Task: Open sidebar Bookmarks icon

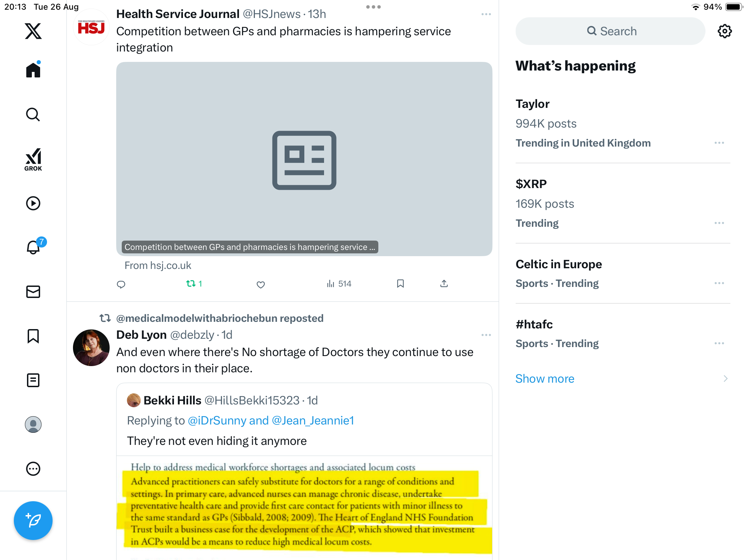Action: pos(33,336)
